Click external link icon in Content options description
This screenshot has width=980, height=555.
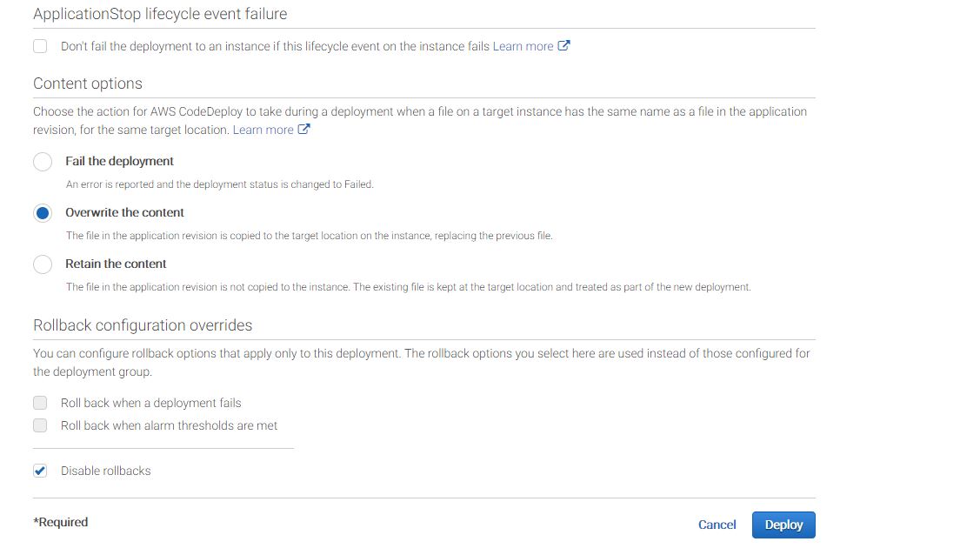pyautogui.click(x=303, y=130)
